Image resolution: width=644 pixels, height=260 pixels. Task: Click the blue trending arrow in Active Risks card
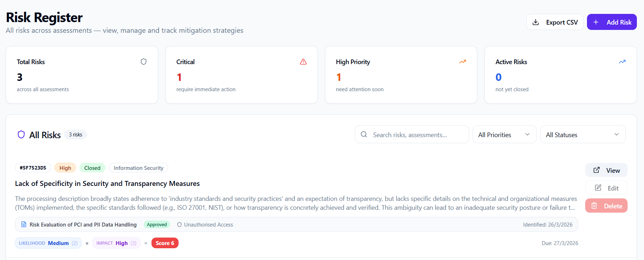pyautogui.click(x=622, y=62)
